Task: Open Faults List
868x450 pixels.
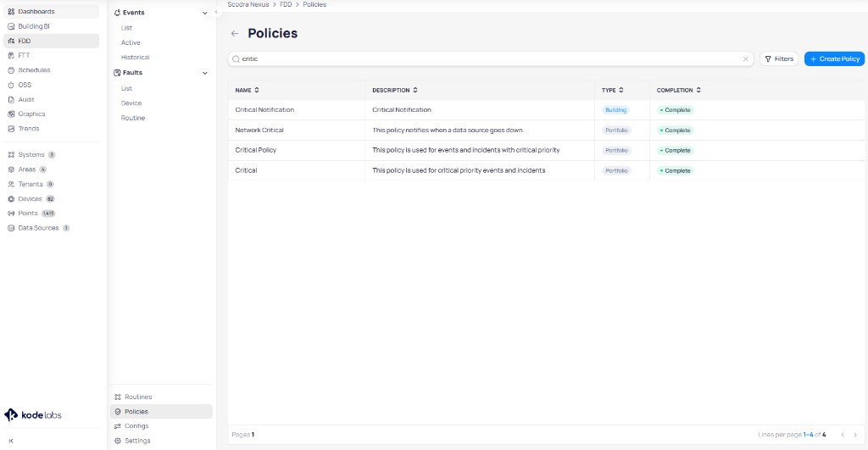Action: coord(127,89)
